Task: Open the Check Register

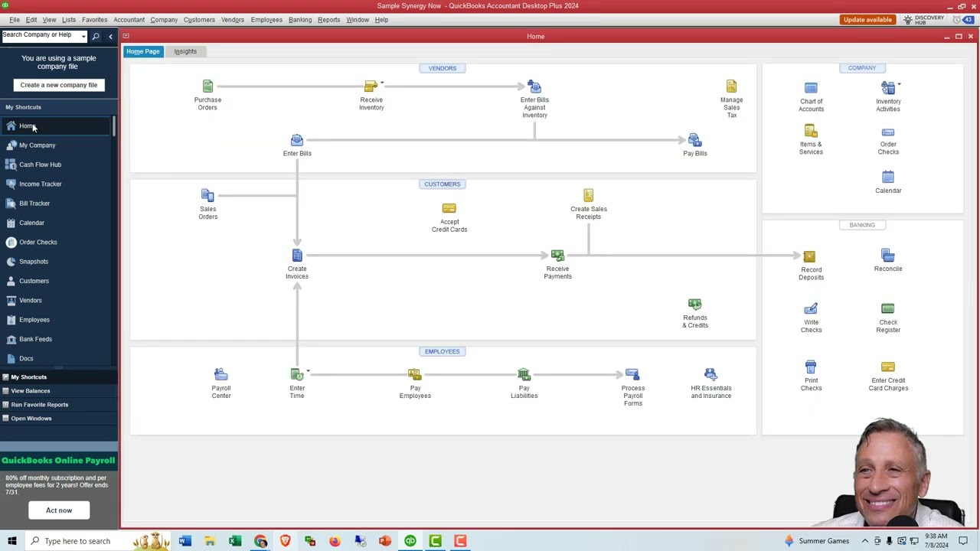Action: 887,309
